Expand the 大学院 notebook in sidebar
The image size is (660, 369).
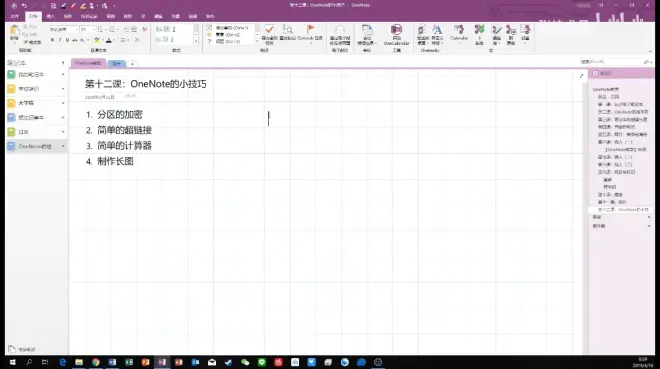coord(63,103)
